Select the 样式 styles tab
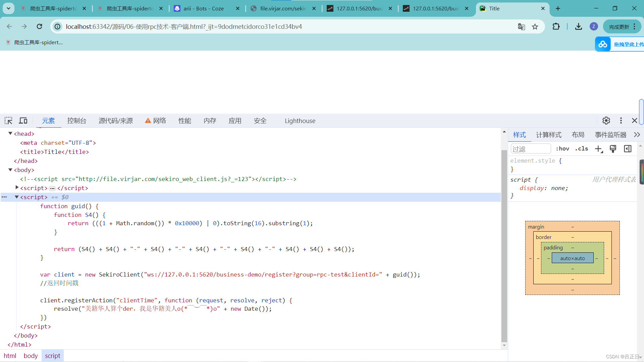The image size is (644, 362). click(x=520, y=135)
